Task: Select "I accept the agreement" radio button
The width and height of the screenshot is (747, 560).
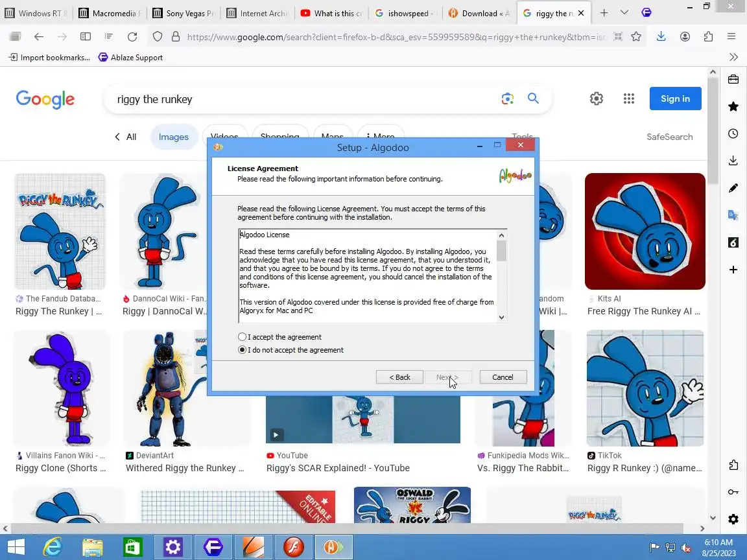Action: (242, 336)
